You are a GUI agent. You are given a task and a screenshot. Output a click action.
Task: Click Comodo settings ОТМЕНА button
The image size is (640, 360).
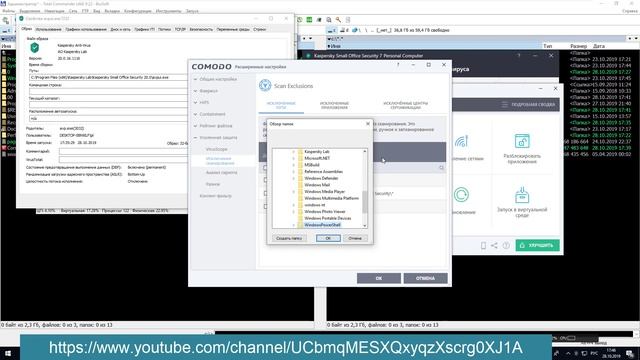click(x=425, y=278)
